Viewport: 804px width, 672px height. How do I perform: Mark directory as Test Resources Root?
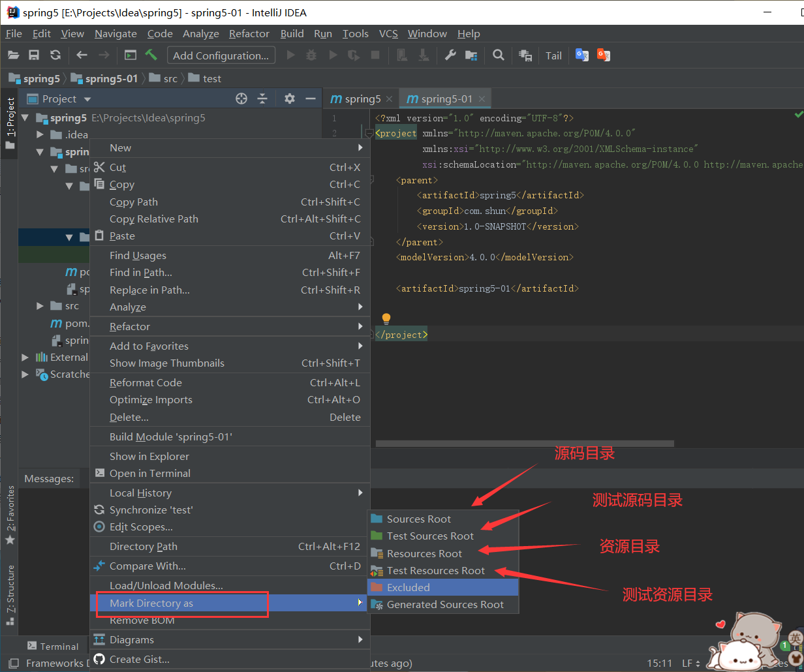[x=443, y=570]
